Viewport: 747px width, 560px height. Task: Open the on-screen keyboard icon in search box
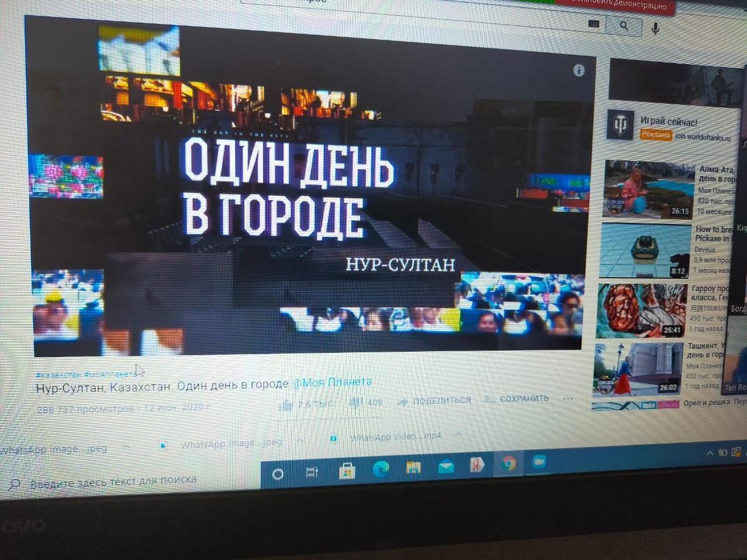[594, 24]
